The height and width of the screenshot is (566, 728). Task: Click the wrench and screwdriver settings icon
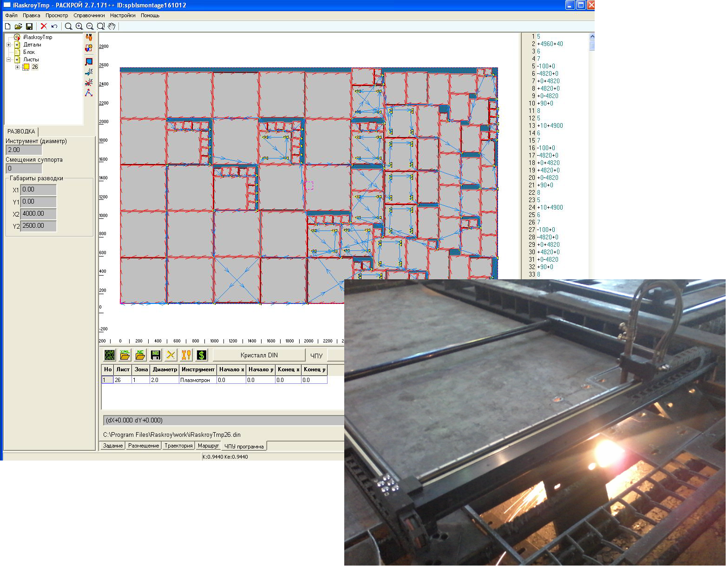point(186,355)
